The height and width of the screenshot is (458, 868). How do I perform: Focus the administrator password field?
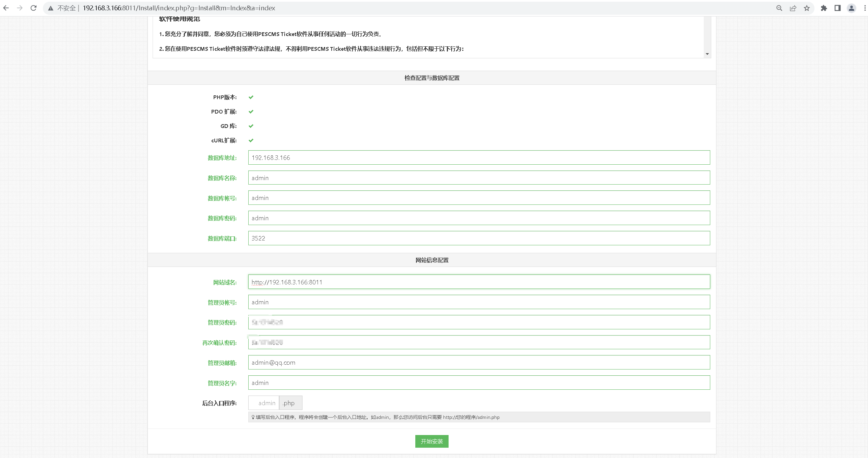pos(479,322)
